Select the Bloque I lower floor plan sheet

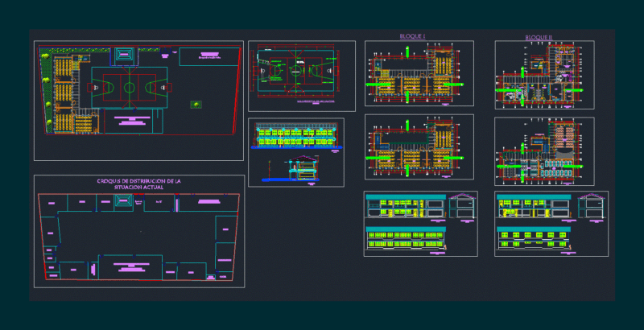pos(419,147)
